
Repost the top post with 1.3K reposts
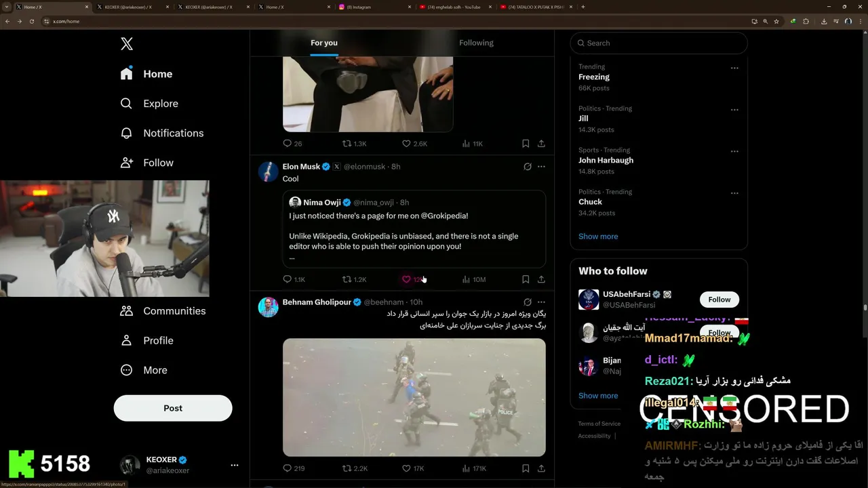tap(354, 144)
